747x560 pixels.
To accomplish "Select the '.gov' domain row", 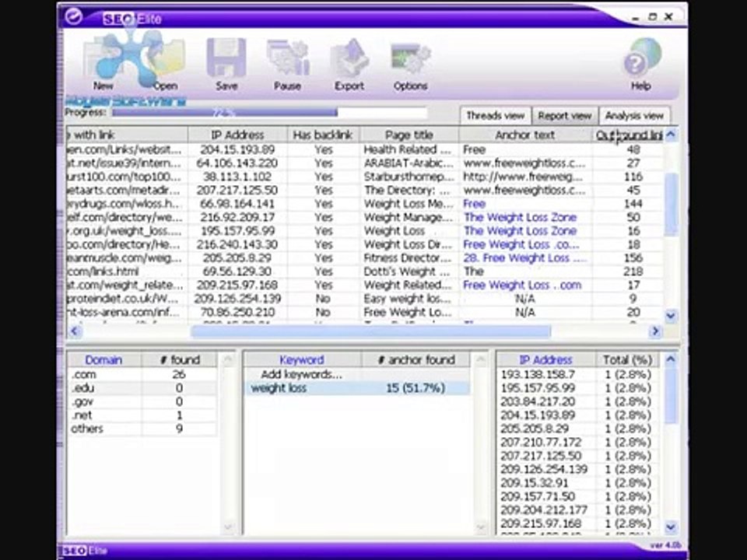I will pos(142,401).
